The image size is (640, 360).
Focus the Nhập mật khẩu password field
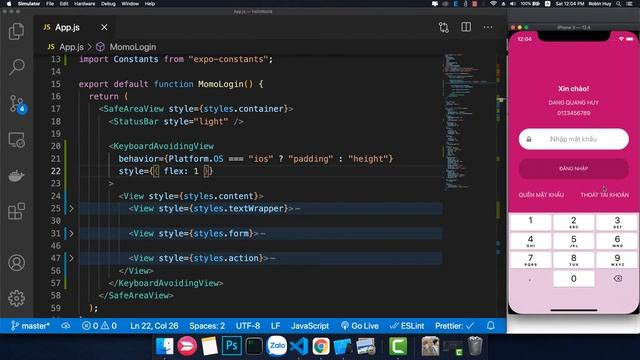pyautogui.click(x=573, y=139)
